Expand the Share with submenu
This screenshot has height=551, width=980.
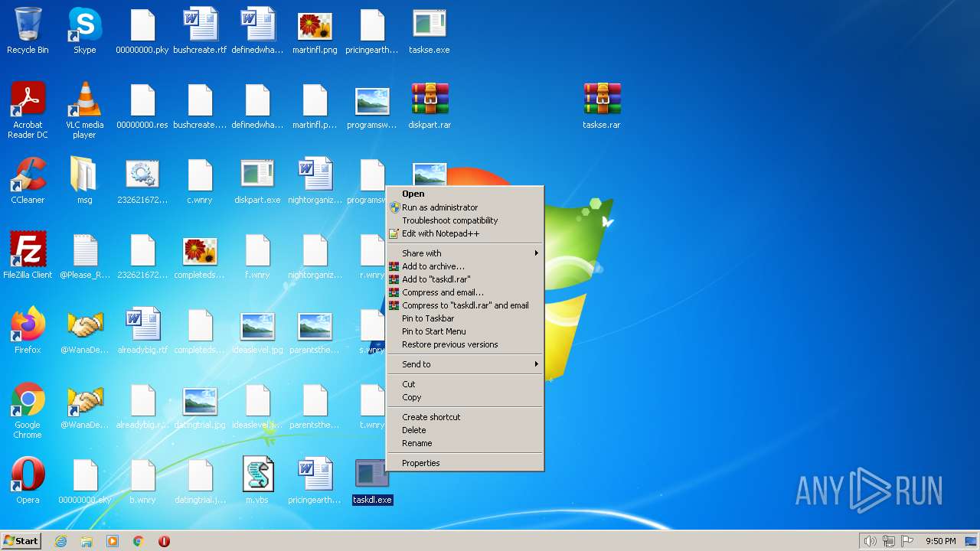(x=465, y=253)
